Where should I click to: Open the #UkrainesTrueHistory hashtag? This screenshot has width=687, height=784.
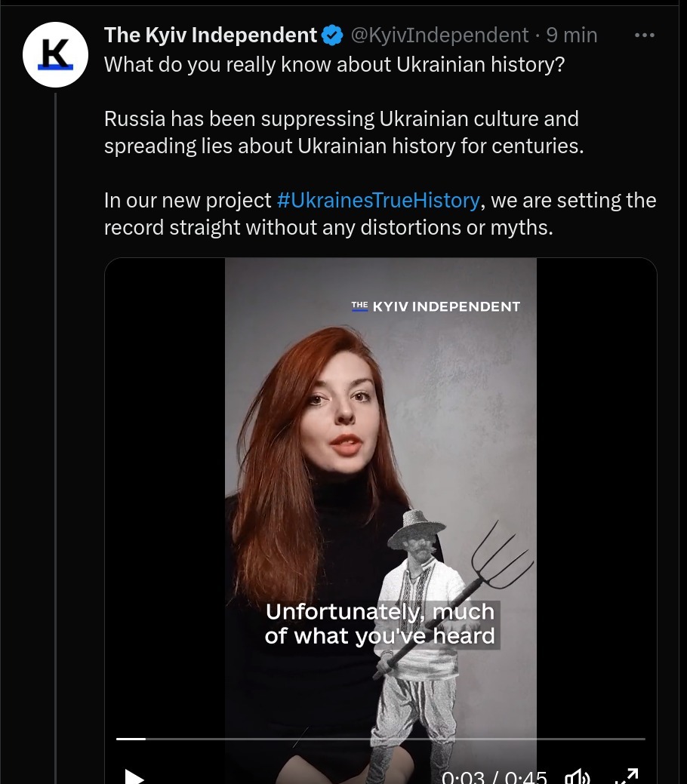pyautogui.click(x=377, y=201)
